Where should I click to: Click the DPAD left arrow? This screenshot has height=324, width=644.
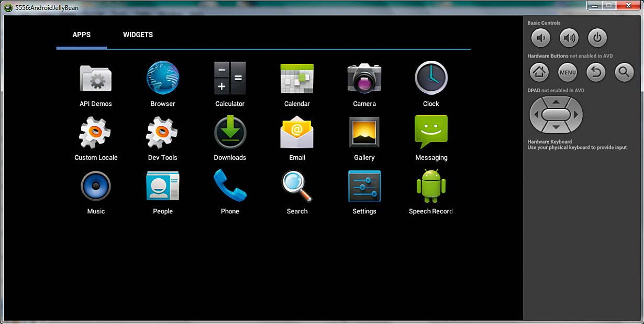[536, 114]
